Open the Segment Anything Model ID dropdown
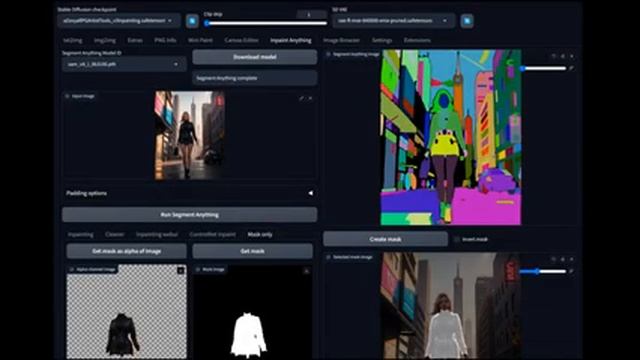Viewport: 640px width, 360px height. (x=124, y=64)
